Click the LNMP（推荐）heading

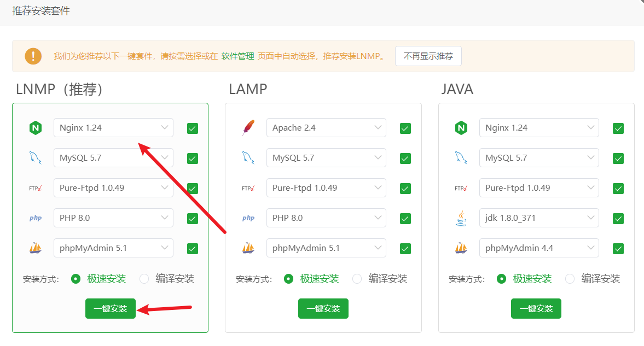pos(59,89)
